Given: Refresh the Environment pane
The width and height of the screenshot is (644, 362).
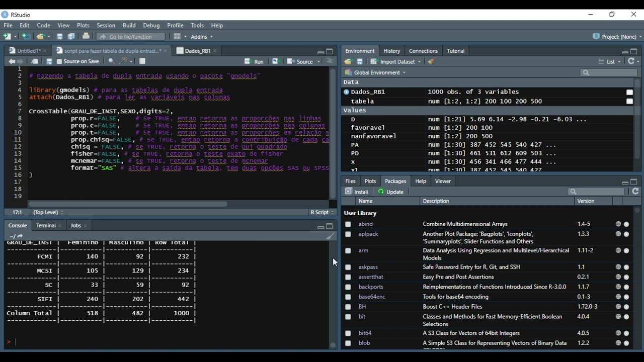Looking at the screenshot, I should click(x=631, y=61).
